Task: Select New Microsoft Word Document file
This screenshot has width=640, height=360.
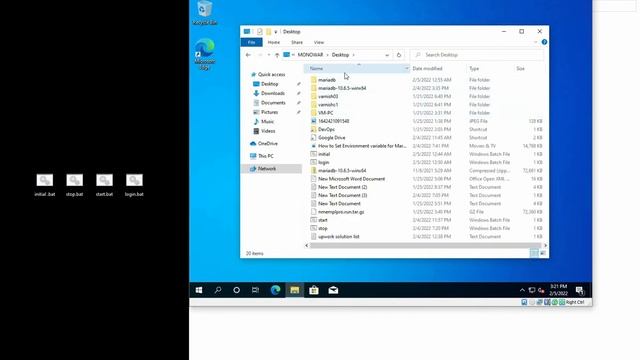Action: 351,179
